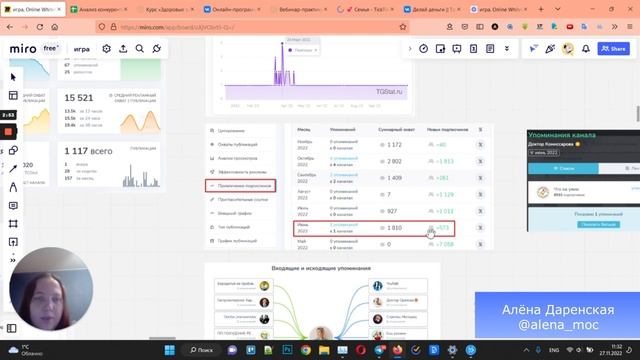This screenshot has height=360, width=640.
Task: Expand more tools double chevron
Action: (13, 260)
